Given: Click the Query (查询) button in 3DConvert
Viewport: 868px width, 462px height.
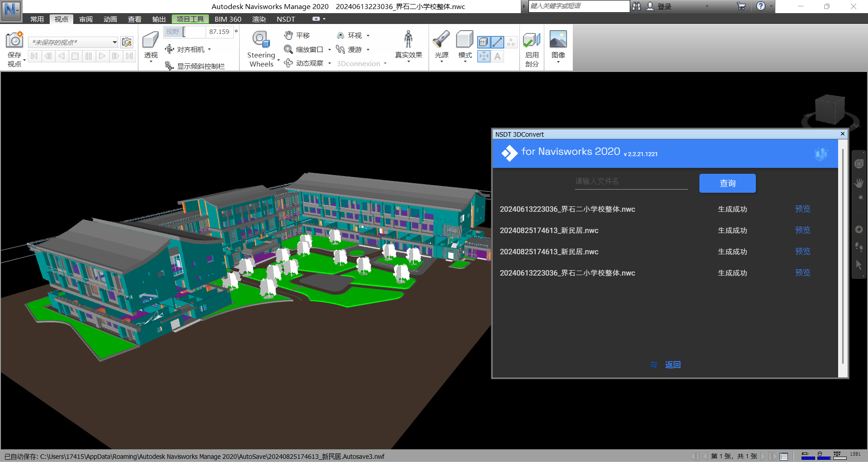Looking at the screenshot, I should (x=727, y=183).
